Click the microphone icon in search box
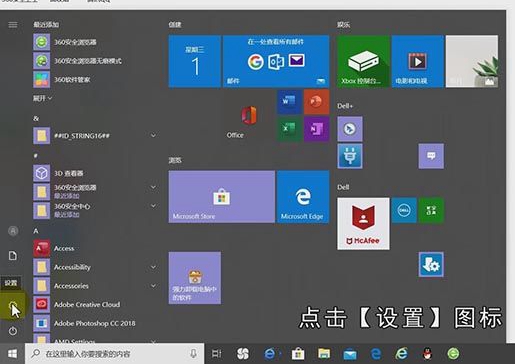 click(193, 354)
